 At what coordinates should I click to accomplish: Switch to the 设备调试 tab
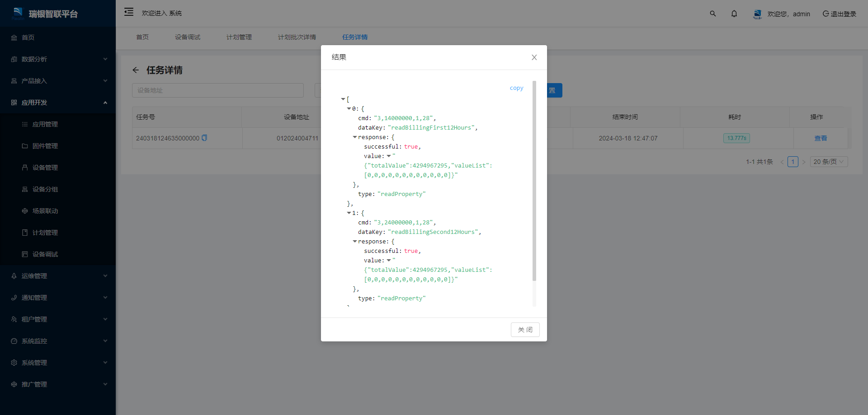pos(188,37)
